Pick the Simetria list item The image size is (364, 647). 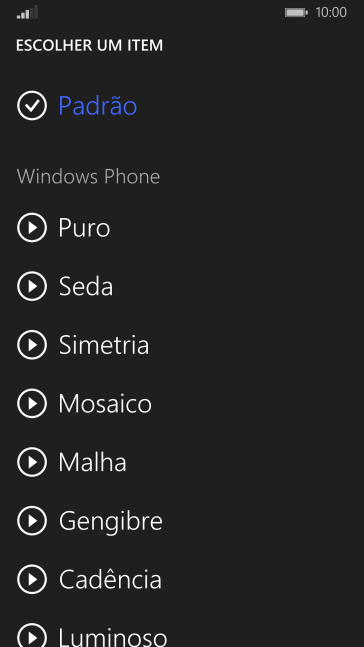pos(104,345)
